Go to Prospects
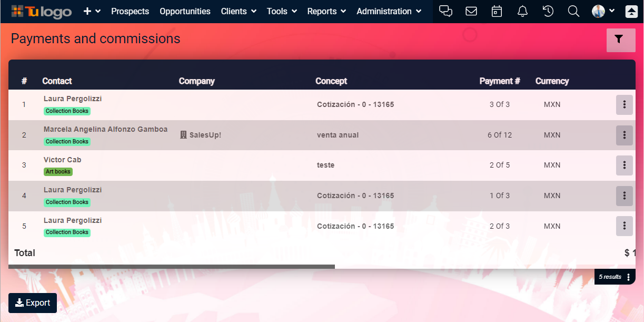The width and height of the screenshot is (644, 322). pyautogui.click(x=130, y=11)
